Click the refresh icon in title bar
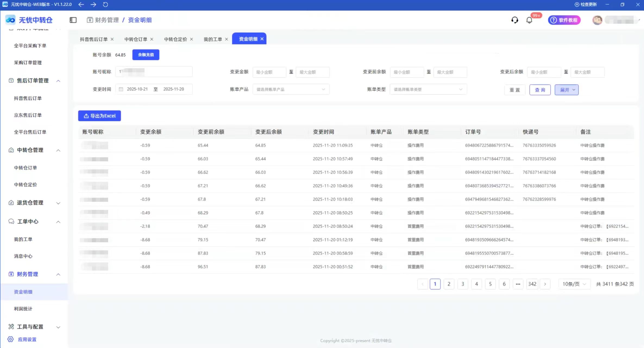 (105, 4)
